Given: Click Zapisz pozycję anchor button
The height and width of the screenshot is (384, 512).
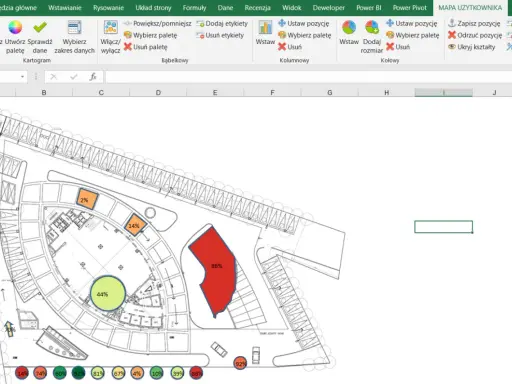Looking at the screenshot, I should tap(474, 23).
